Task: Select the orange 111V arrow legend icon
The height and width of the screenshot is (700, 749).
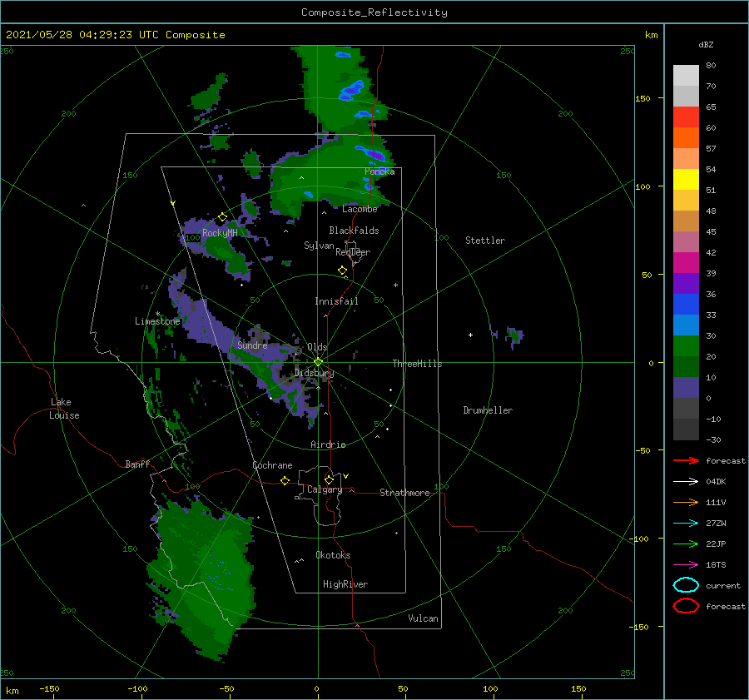Action: coord(686,502)
